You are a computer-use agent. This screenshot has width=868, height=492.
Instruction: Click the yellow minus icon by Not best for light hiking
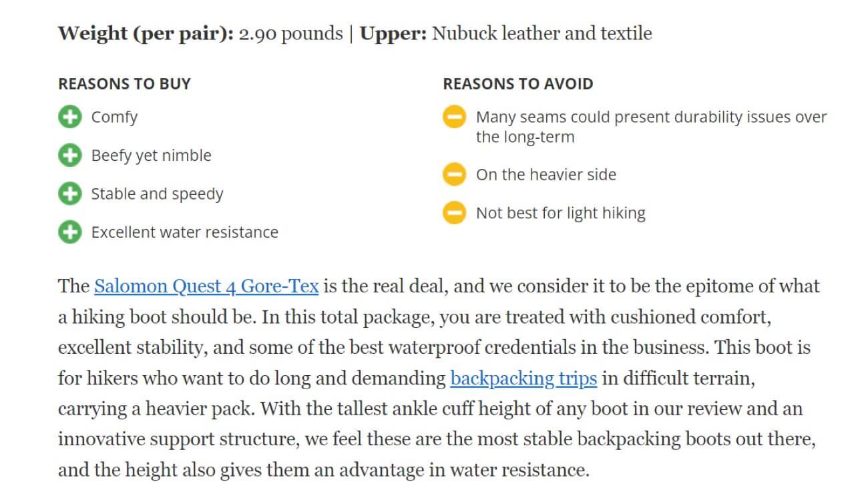454,214
